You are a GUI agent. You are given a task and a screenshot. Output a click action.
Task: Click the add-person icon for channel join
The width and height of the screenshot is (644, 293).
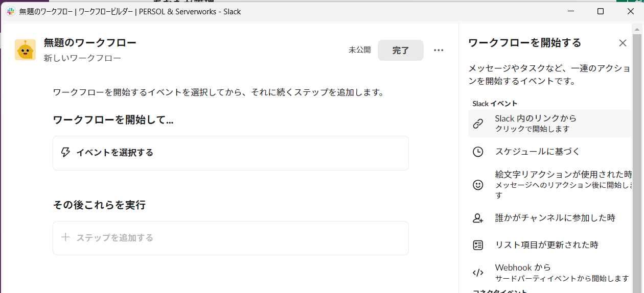(x=478, y=218)
